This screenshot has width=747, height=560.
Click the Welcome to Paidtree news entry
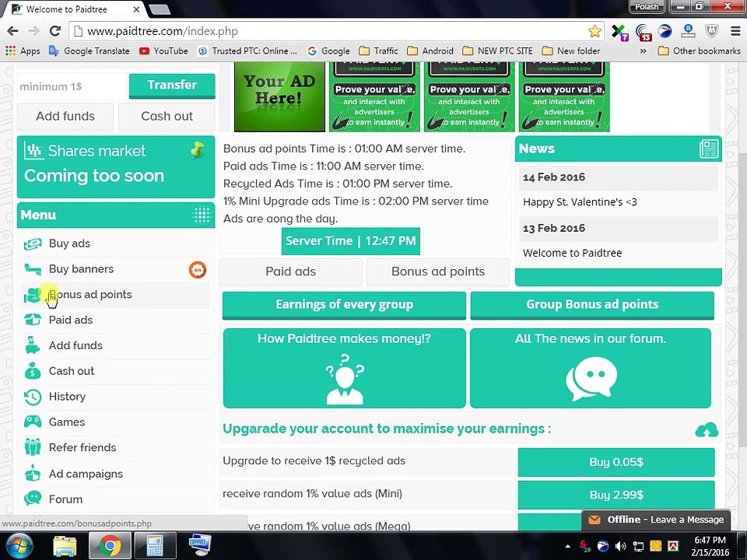point(572,254)
